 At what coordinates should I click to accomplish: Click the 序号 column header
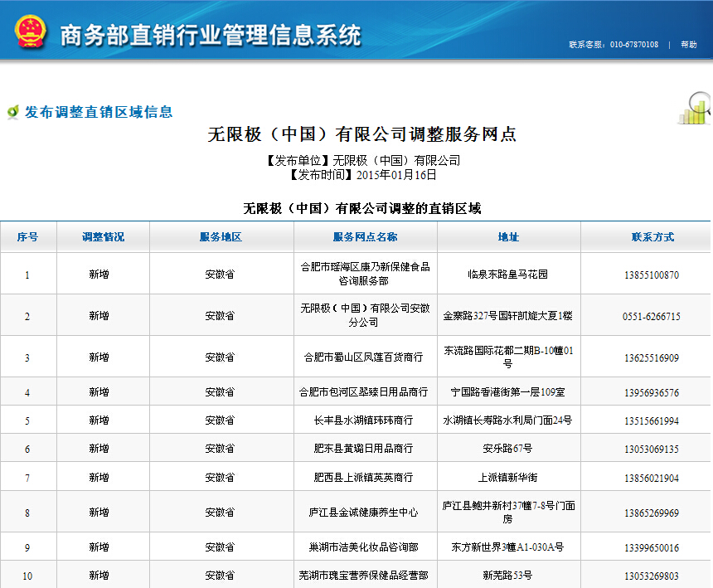click(27, 237)
